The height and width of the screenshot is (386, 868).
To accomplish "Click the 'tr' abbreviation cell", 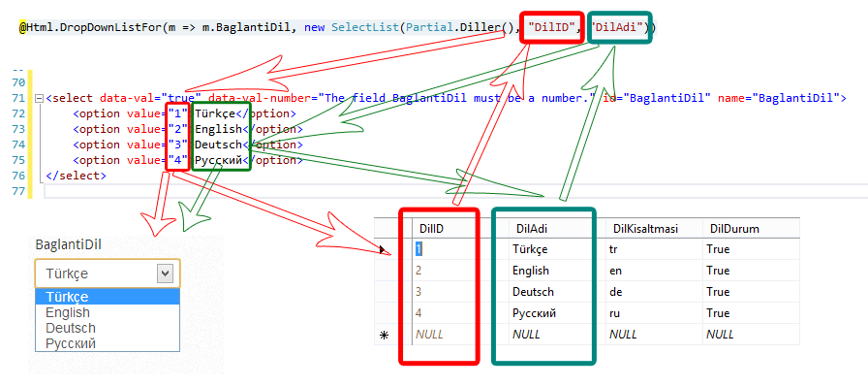I will 654,249.
